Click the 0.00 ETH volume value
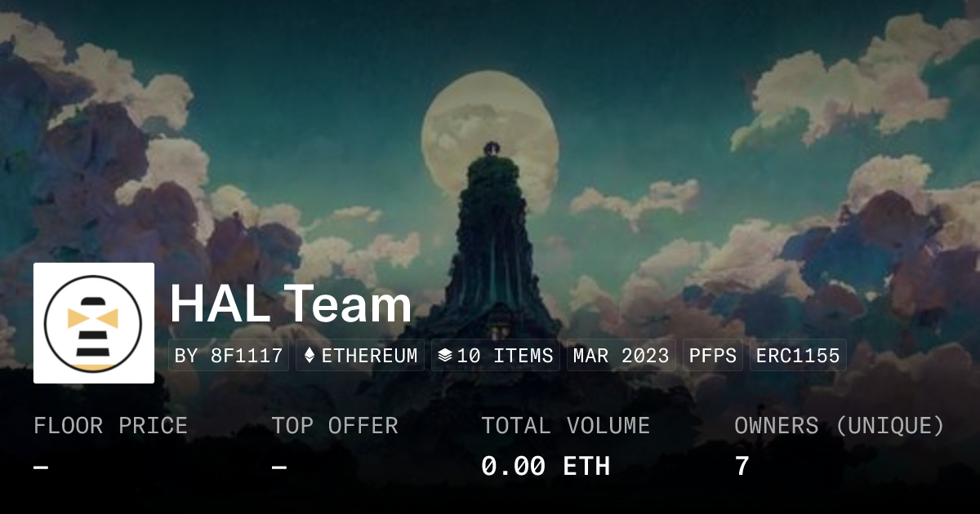Image resolution: width=980 pixels, height=514 pixels. point(546,467)
